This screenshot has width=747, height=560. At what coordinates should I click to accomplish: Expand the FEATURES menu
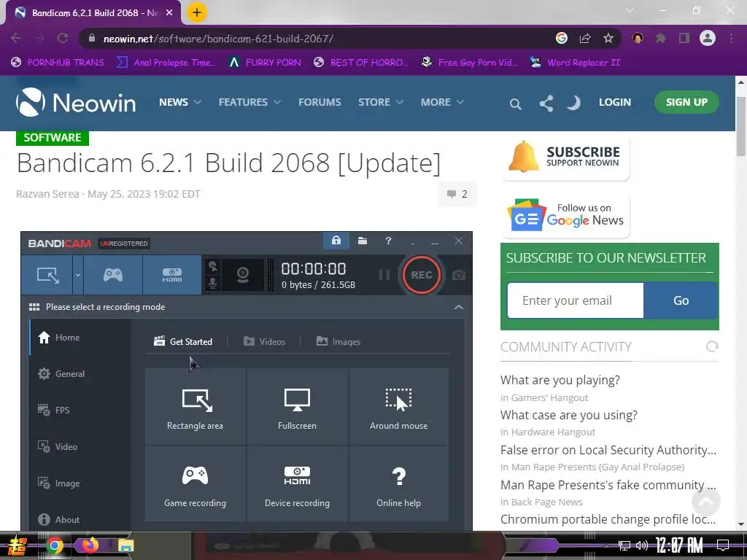click(x=249, y=102)
